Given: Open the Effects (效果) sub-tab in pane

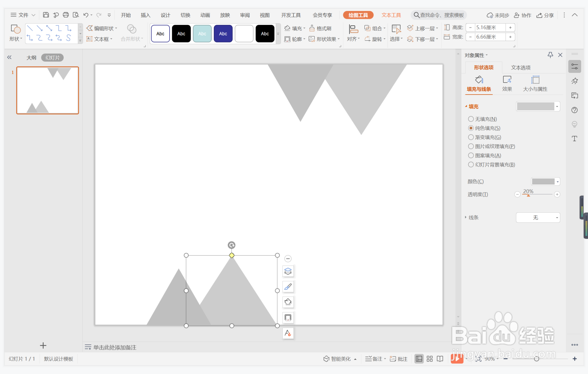Looking at the screenshot, I should (507, 84).
